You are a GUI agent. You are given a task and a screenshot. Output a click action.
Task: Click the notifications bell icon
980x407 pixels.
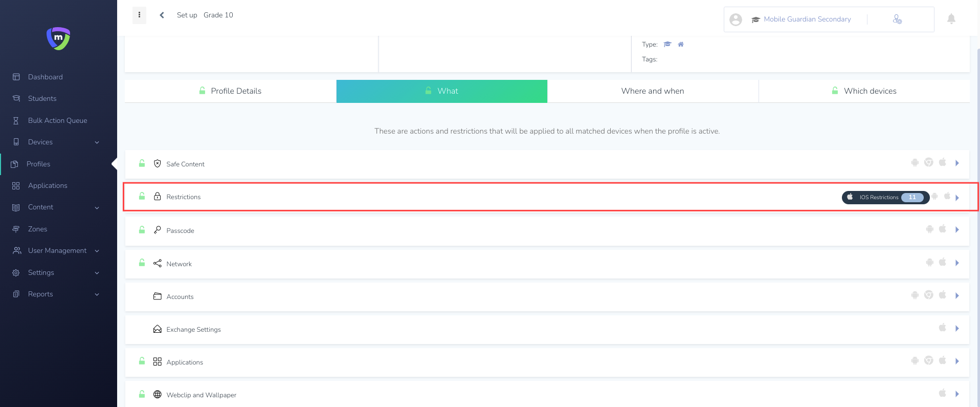951,19
